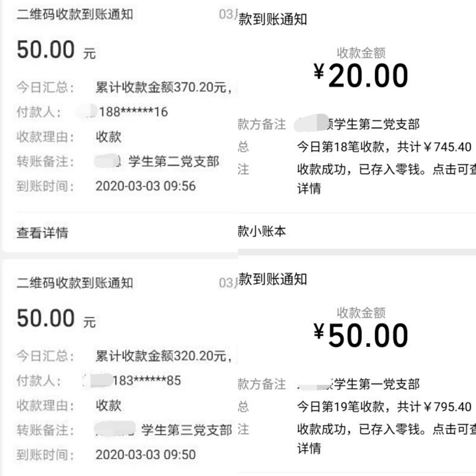Tap 收款金额 label above ¥20.00
The width and height of the screenshot is (476, 476).
pos(361,53)
